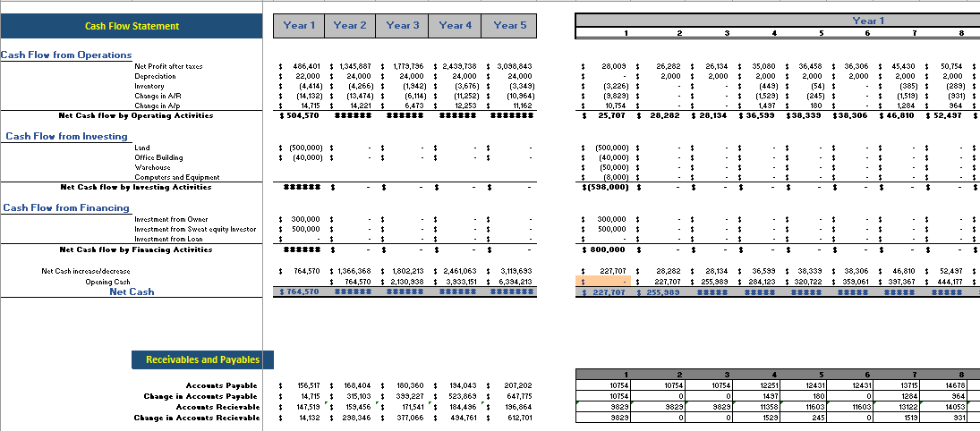Click the Year 5 column header
Screen dimensions: 980x431
pyautogui.click(x=509, y=26)
